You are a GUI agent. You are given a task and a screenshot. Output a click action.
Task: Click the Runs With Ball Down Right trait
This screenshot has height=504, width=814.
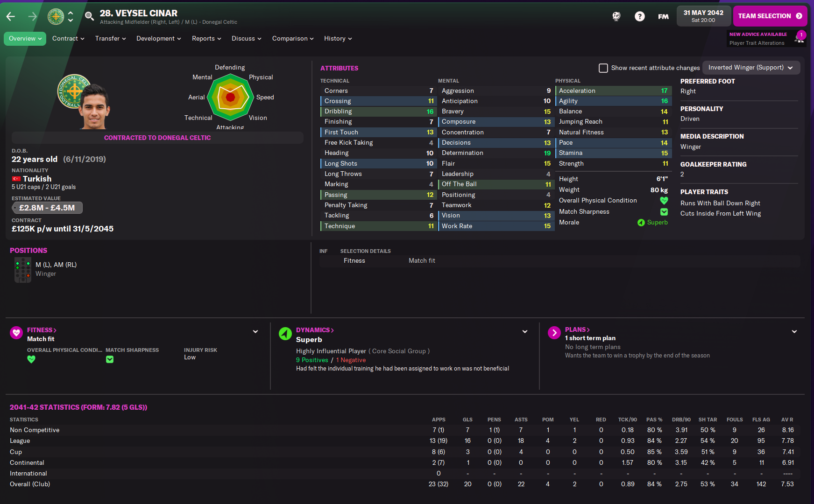pyautogui.click(x=720, y=203)
